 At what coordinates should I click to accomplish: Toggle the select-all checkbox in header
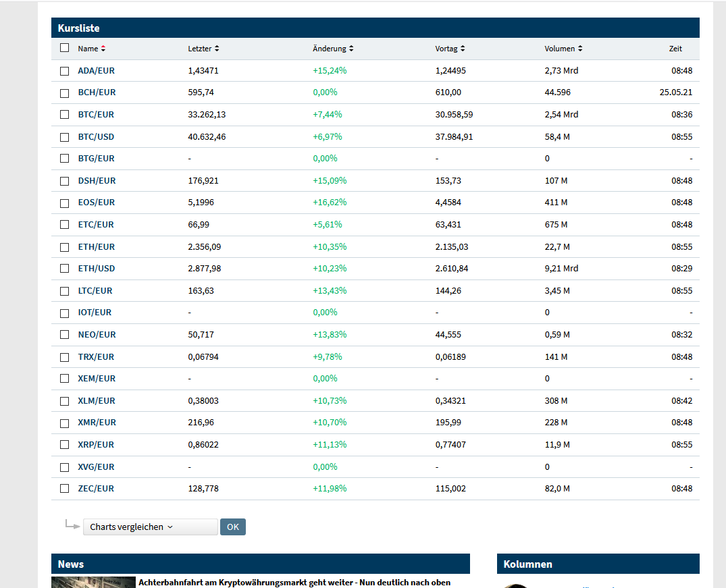(64, 48)
